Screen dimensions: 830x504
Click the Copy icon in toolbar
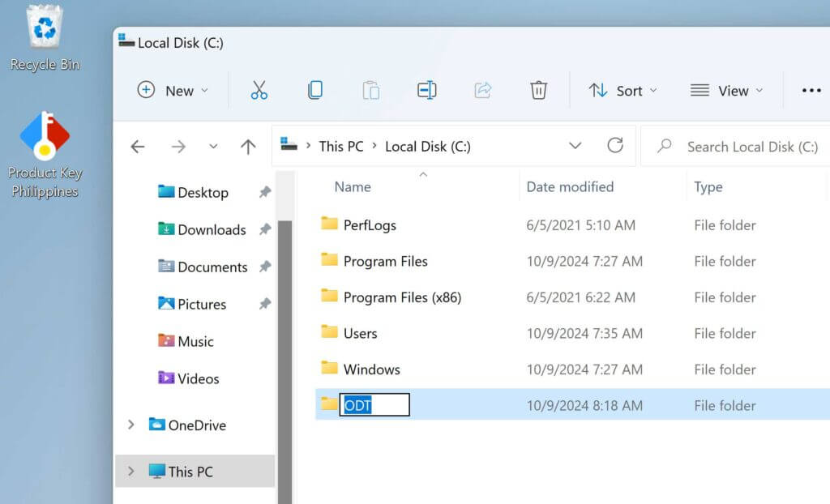tap(314, 91)
